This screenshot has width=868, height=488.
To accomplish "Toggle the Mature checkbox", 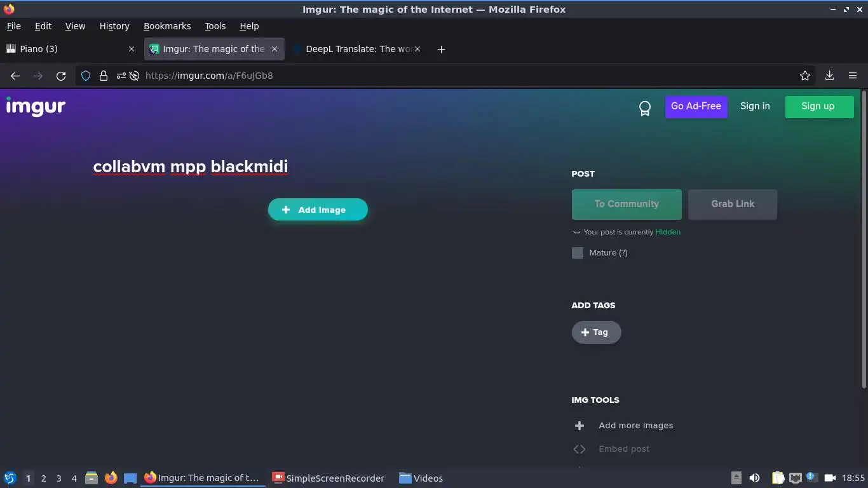I will coord(577,253).
